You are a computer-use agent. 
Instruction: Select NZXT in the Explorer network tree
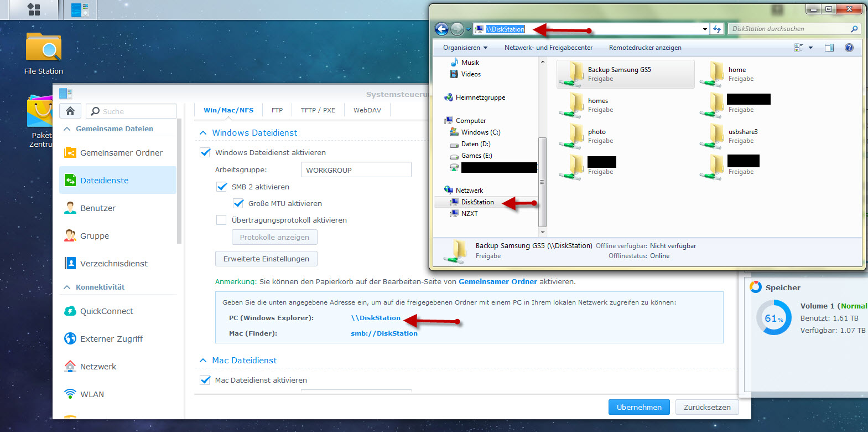[x=470, y=214]
